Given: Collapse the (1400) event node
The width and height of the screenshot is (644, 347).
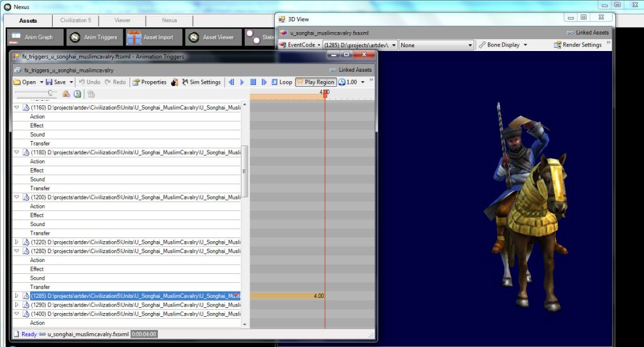Looking at the screenshot, I should (17, 314).
